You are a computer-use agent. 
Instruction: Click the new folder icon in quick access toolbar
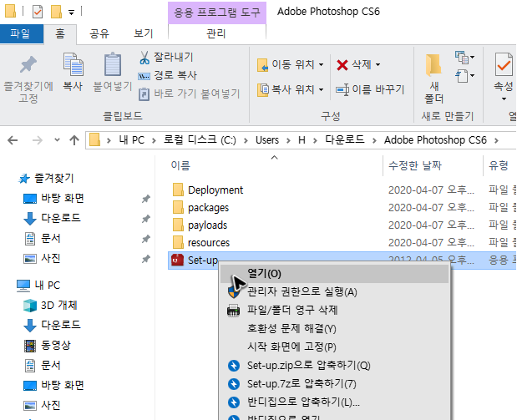[57, 12]
